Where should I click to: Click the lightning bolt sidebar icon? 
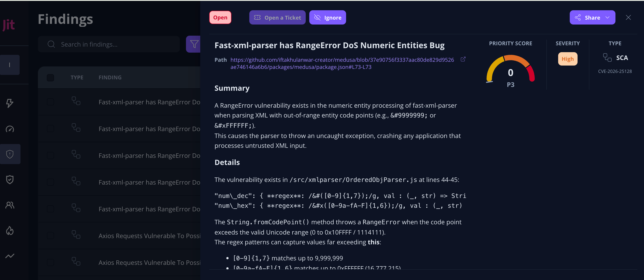point(10,103)
